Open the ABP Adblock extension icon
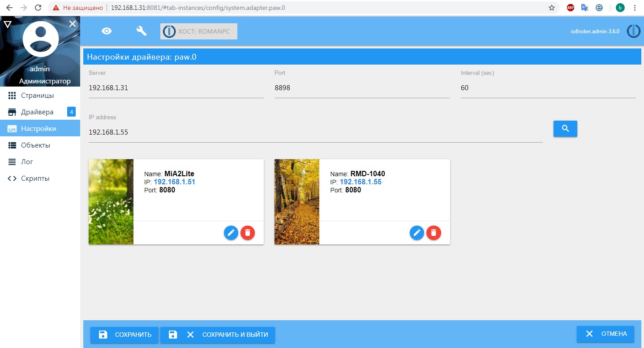 [571, 8]
